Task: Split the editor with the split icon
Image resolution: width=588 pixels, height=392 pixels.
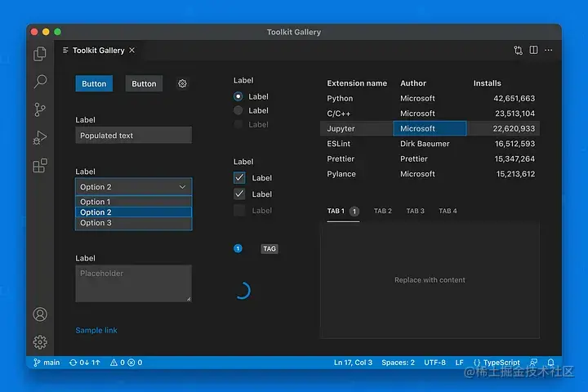Action: coord(533,50)
